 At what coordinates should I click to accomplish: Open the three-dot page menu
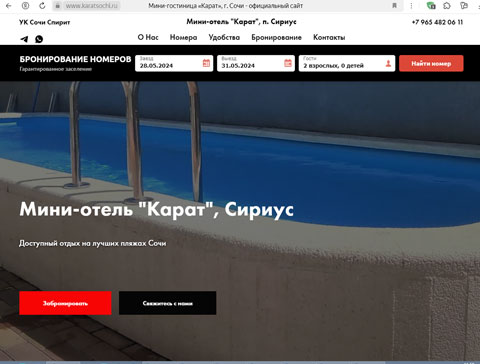pyautogui.click(x=411, y=6)
